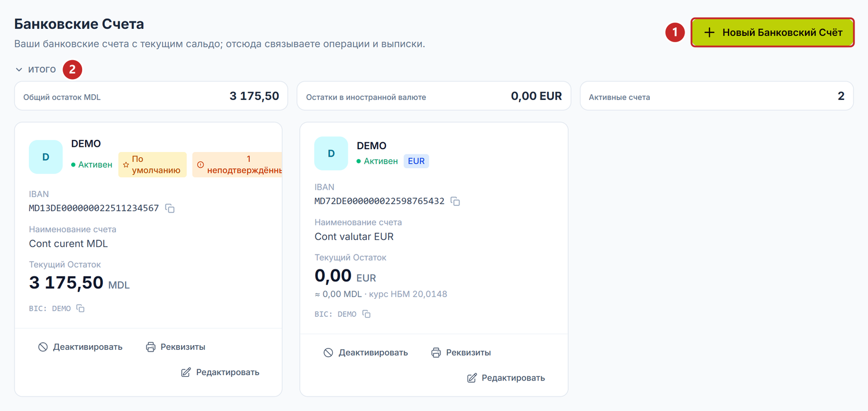
Task: Copy BIC on the Cont valutar EUR card
Action: point(366,314)
